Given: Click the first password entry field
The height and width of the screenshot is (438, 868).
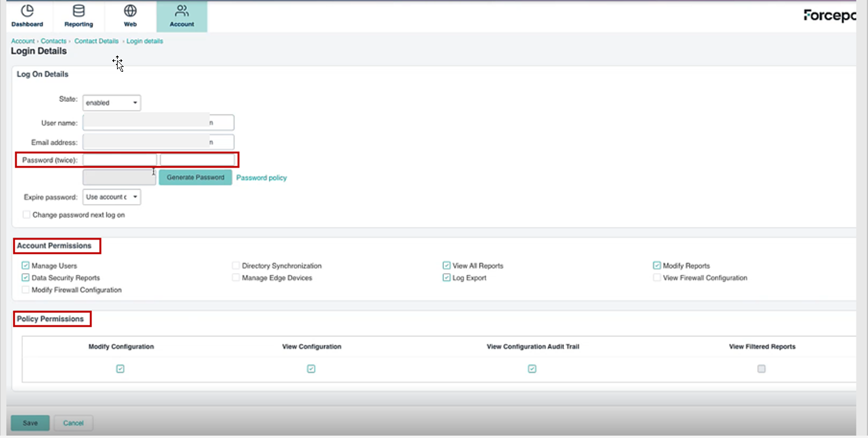Looking at the screenshot, I should point(119,159).
